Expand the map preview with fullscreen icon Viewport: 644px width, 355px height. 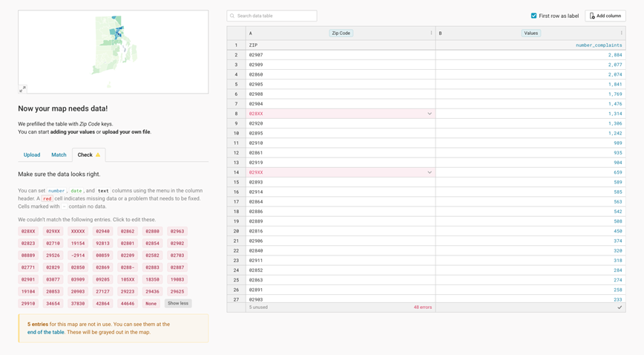[x=22, y=89]
